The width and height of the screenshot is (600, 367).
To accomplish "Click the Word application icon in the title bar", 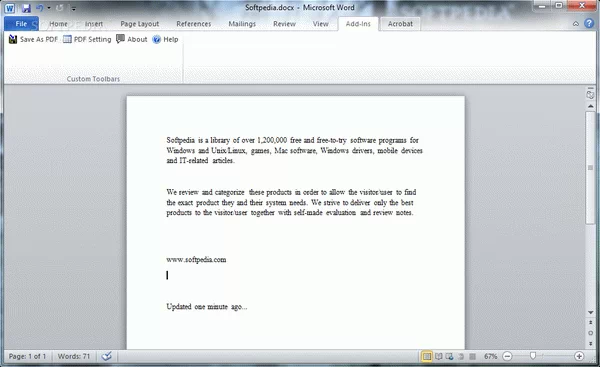I will pos(10,8).
